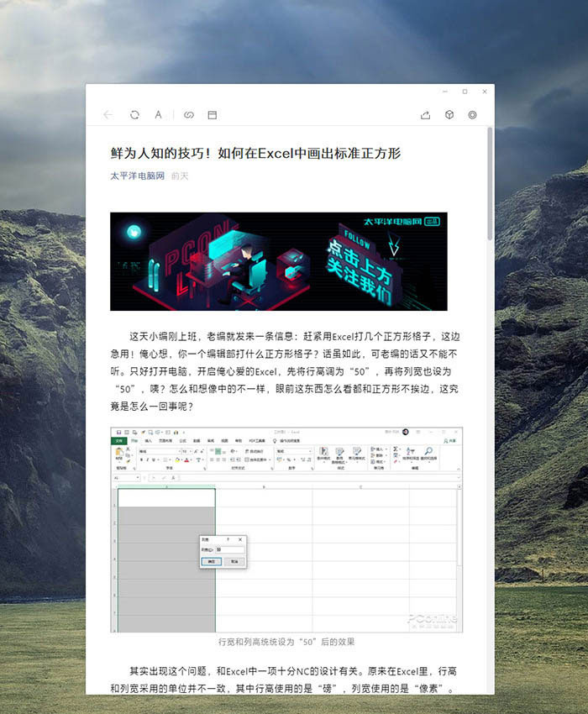Click the paragraph starting '其实出现这个问题'
588x714 pixels.
[283, 680]
